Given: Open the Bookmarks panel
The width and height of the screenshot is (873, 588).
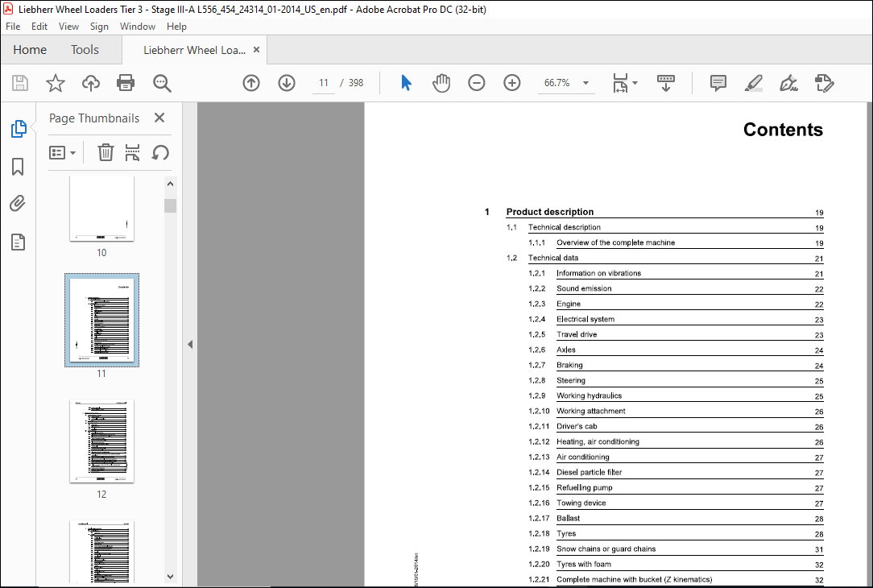Looking at the screenshot, I should (x=18, y=167).
